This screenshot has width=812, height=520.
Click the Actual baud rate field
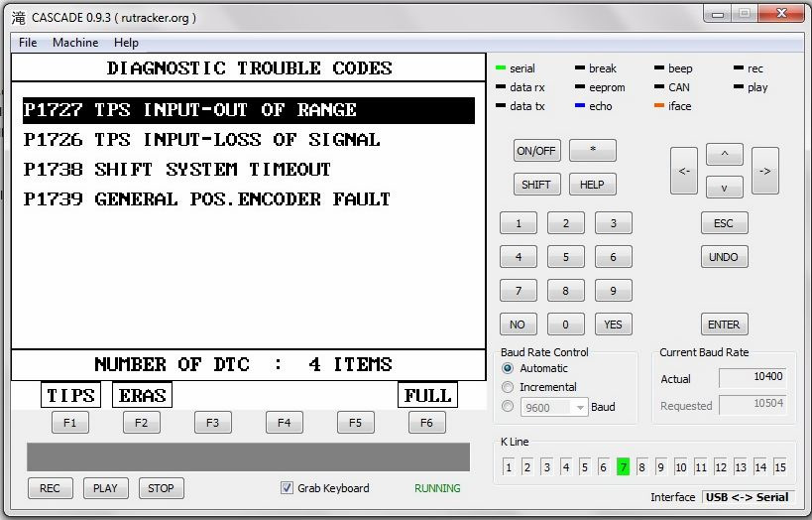[753, 377]
